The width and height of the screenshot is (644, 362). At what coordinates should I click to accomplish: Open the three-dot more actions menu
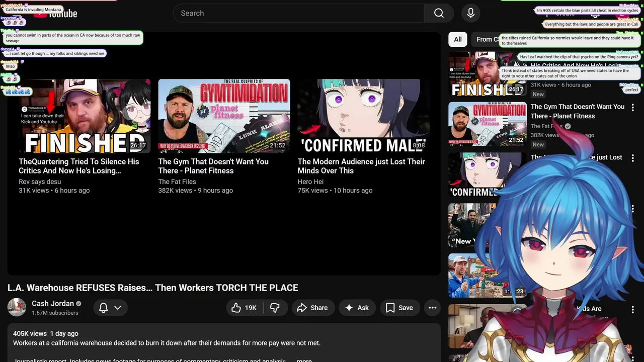432,308
